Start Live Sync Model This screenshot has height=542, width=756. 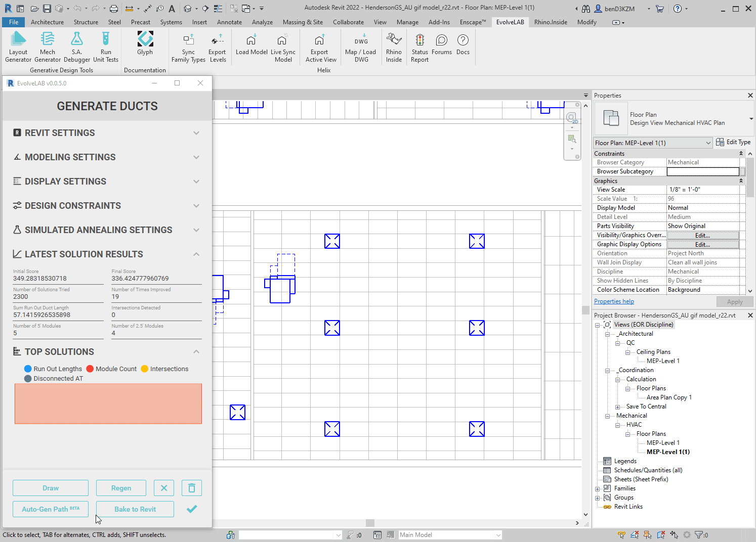coord(283,47)
